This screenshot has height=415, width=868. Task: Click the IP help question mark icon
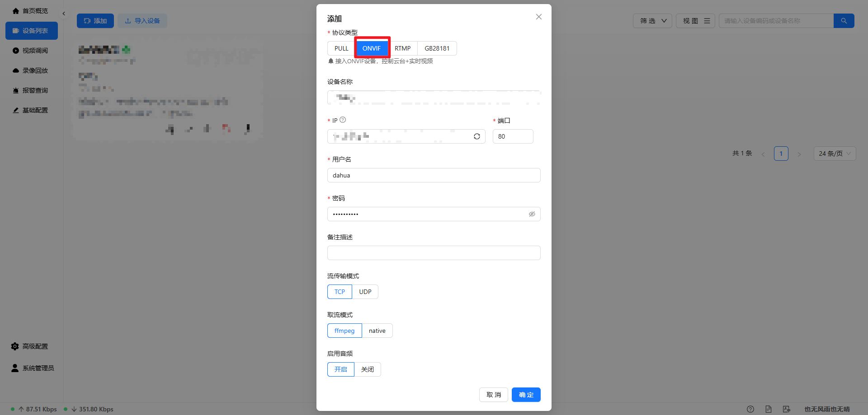[x=343, y=120]
